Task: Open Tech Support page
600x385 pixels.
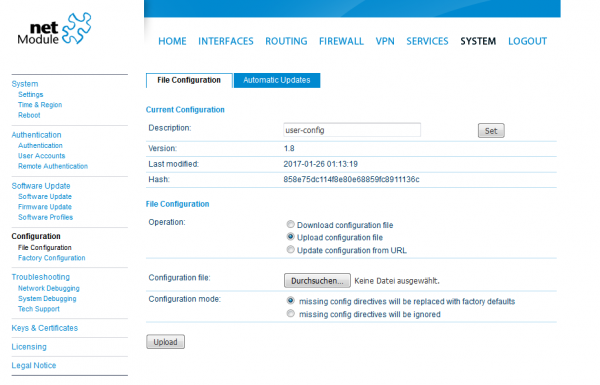Action: click(39, 309)
